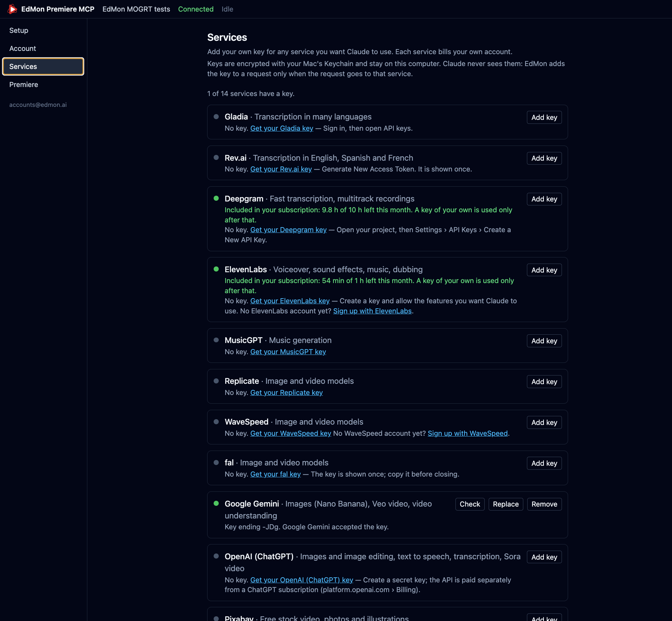
Task: Open the Get your Replicate key link
Action: [287, 392]
